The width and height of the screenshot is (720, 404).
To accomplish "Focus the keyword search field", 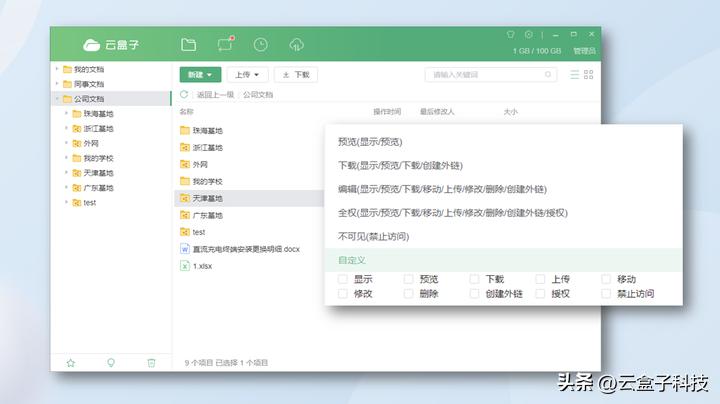I will [490, 74].
